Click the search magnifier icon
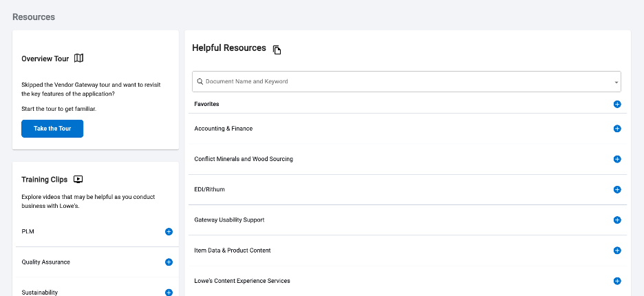This screenshot has width=644, height=296. [x=200, y=81]
